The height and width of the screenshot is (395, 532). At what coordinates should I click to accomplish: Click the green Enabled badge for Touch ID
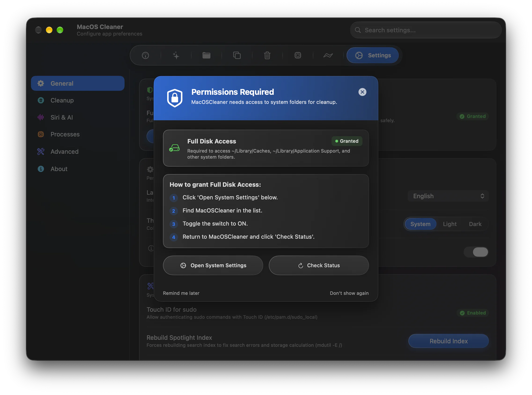click(473, 313)
